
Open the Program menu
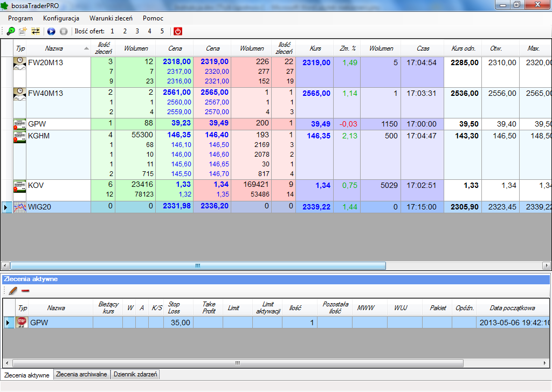pyautogui.click(x=20, y=18)
